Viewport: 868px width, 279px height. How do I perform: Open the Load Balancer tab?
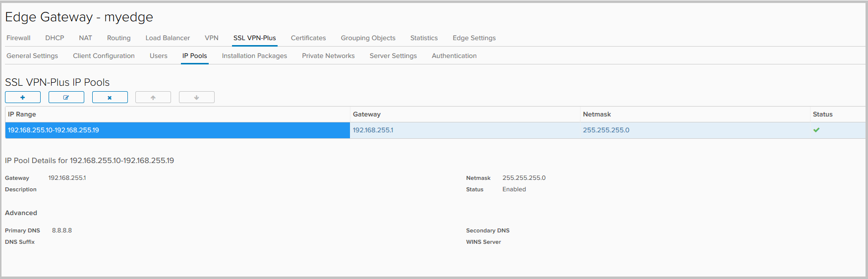click(168, 38)
